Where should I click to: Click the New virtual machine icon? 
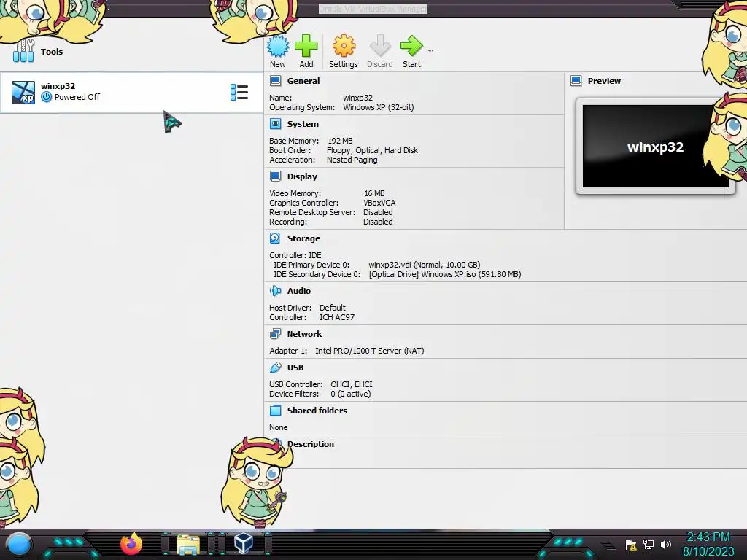coord(278,46)
